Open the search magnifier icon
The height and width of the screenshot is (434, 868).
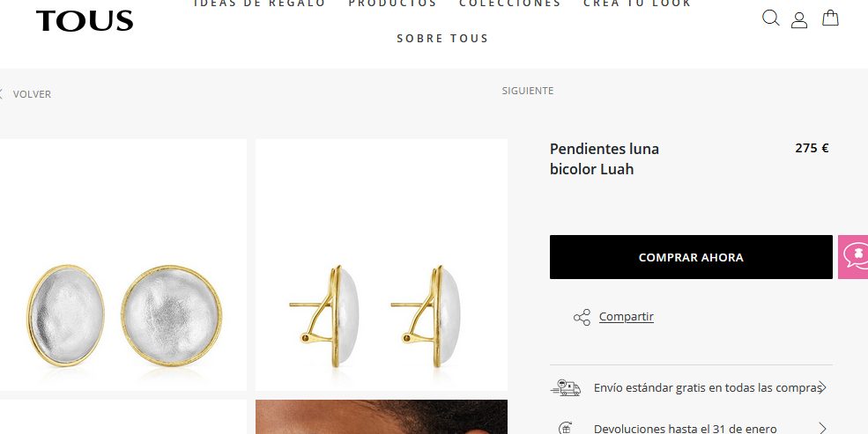coord(770,18)
